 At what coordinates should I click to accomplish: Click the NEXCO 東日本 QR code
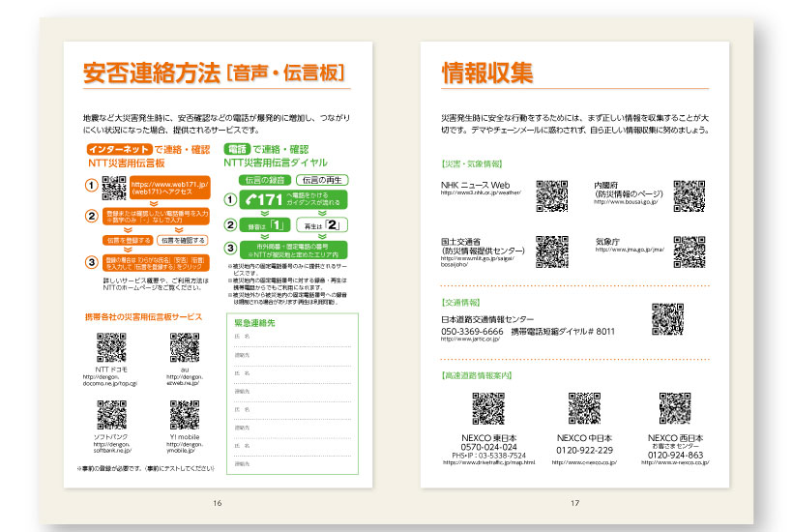tap(488, 408)
